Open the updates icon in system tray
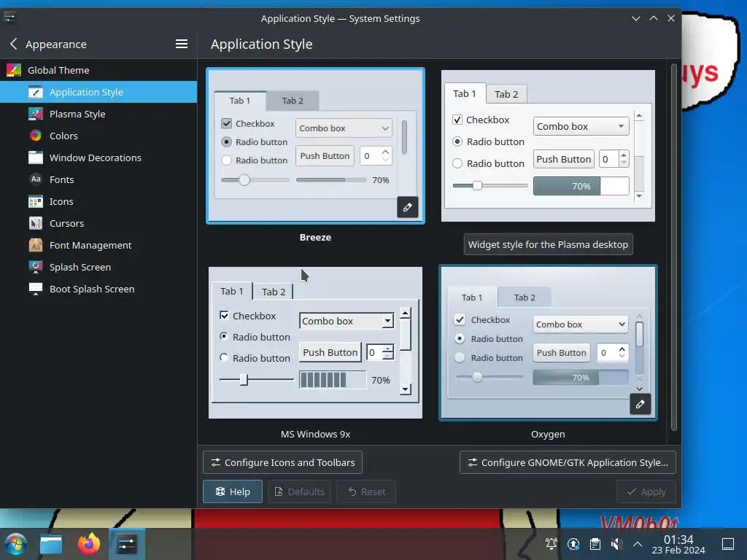747x560 pixels. tap(573, 544)
